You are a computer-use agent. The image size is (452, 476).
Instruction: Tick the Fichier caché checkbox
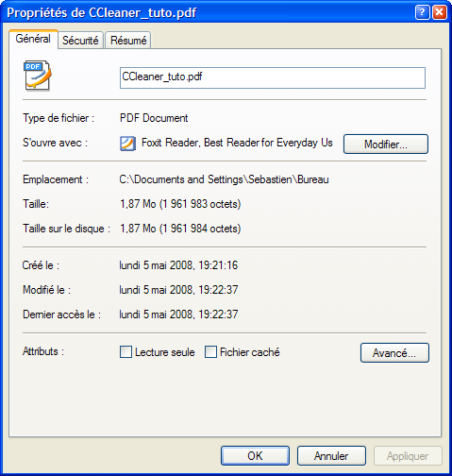click(x=210, y=352)
